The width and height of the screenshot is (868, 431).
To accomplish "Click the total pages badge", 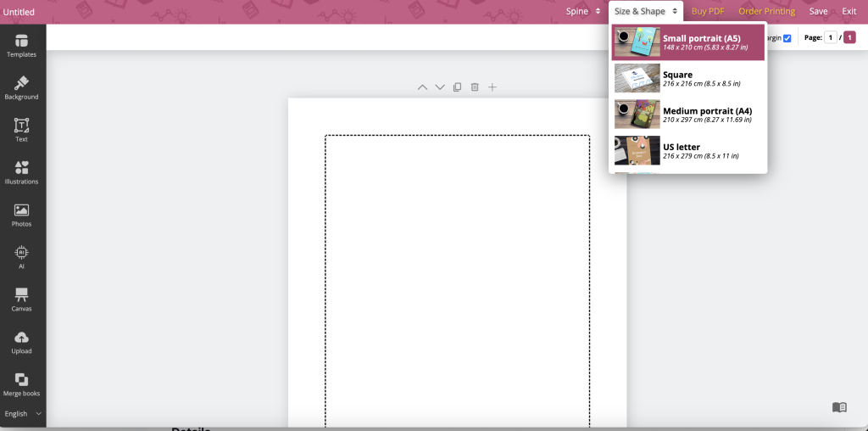I will click(x=849, y=37).
